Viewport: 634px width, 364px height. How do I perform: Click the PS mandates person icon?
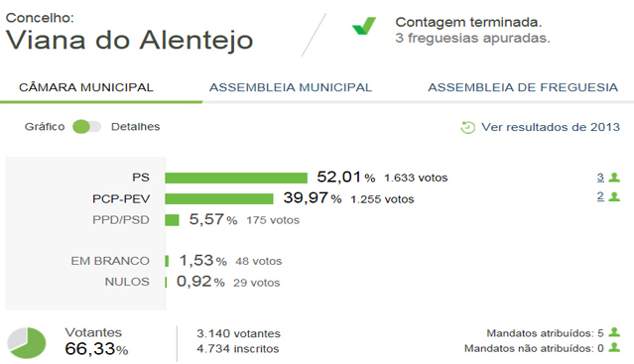614,177
